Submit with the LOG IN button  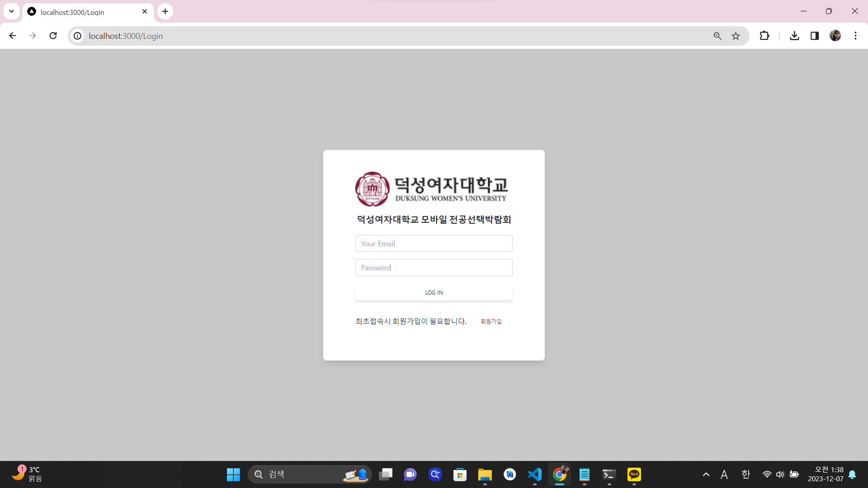(434, 293)
